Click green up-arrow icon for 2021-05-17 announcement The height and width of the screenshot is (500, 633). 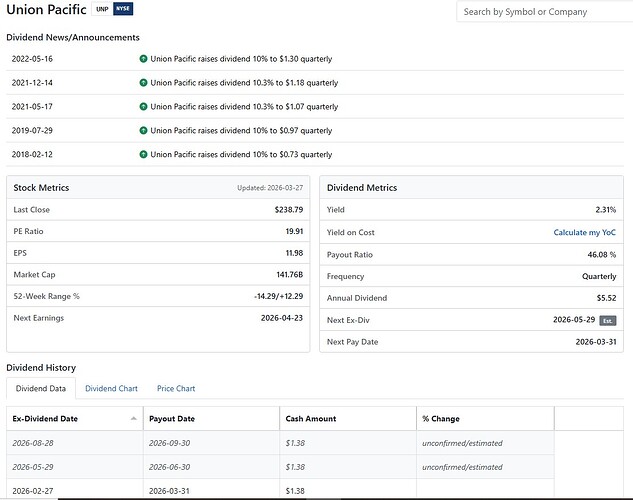(143, 107)
